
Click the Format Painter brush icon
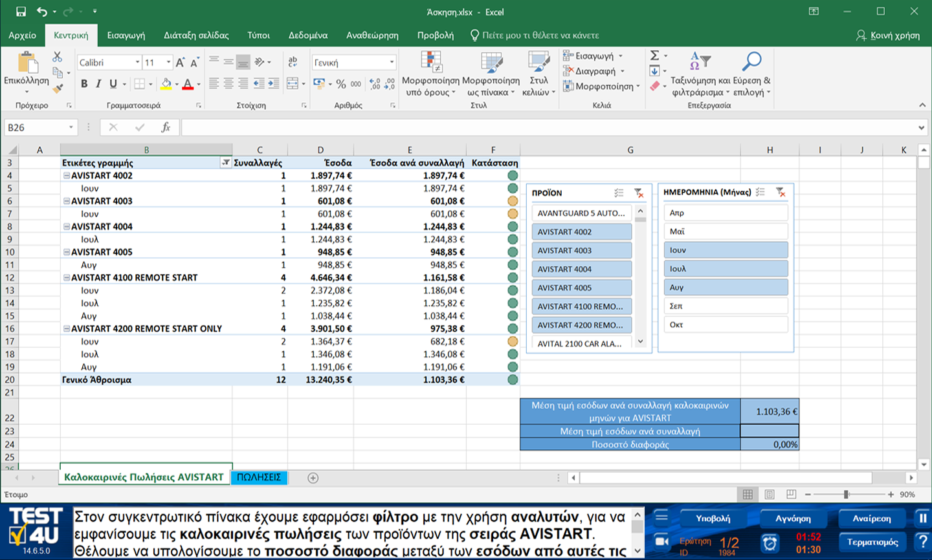point(58,87)
